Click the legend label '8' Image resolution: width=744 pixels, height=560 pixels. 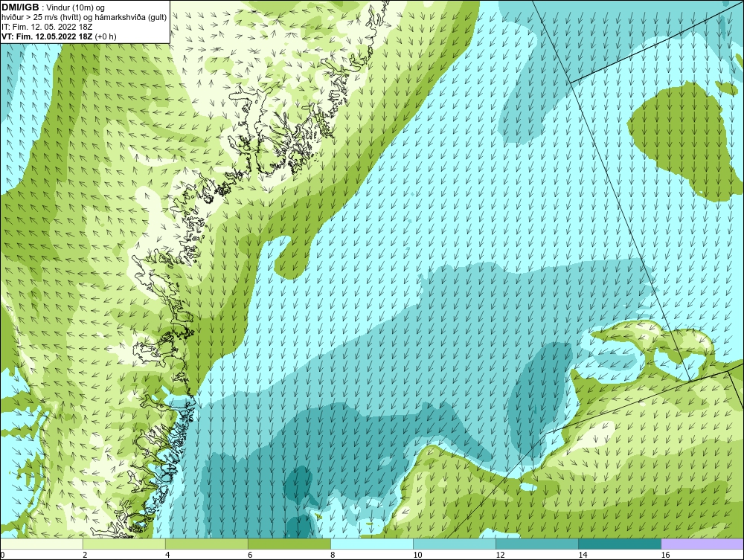pos(333,555)
